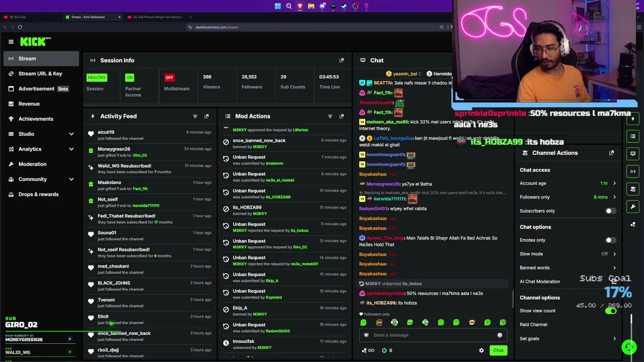Open Set goals options arrow
644x362 pixels.
tap(614, 339)
